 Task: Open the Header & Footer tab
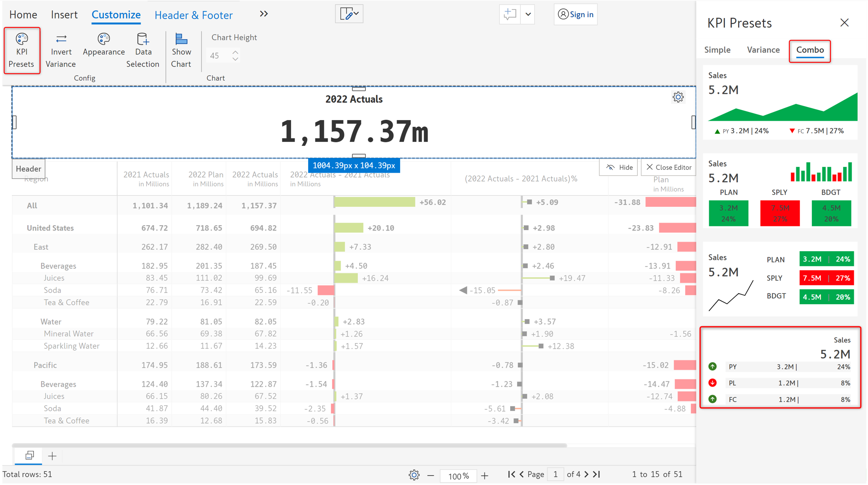[193, 15]
